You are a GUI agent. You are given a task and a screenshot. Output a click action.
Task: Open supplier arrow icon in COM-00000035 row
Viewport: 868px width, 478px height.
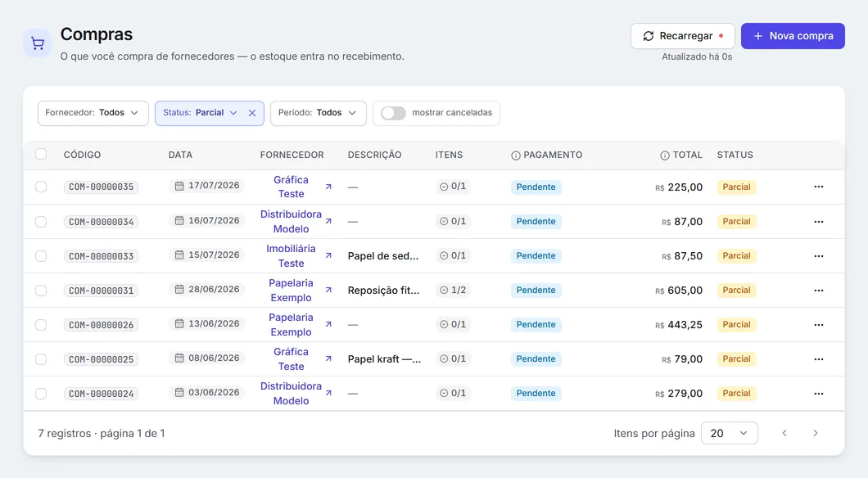click(328, 187)
